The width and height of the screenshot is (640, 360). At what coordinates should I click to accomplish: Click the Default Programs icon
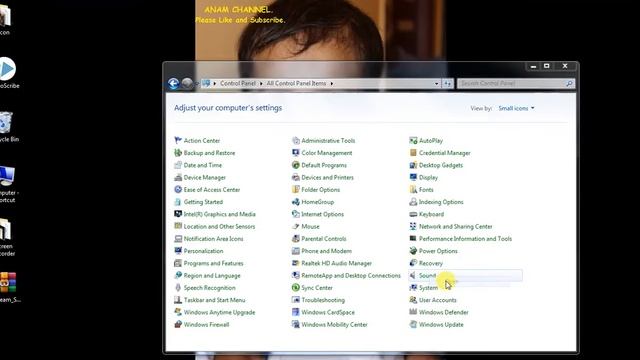[296, 165]
